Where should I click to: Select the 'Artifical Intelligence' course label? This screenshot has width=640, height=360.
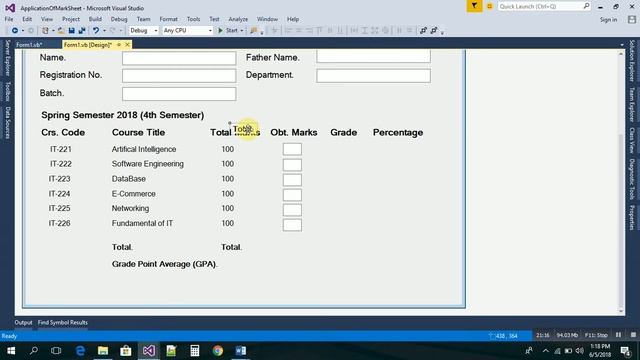144,149
